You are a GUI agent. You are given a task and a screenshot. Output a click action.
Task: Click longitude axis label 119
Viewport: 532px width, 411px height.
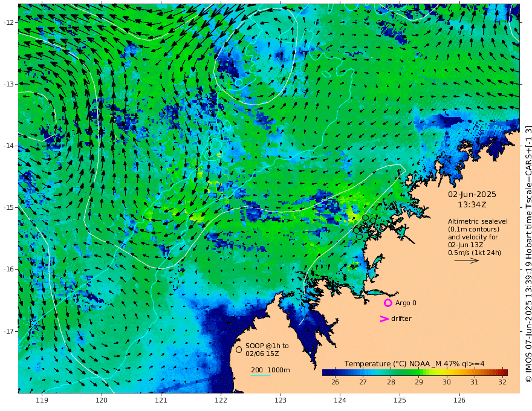coord(42,400)
